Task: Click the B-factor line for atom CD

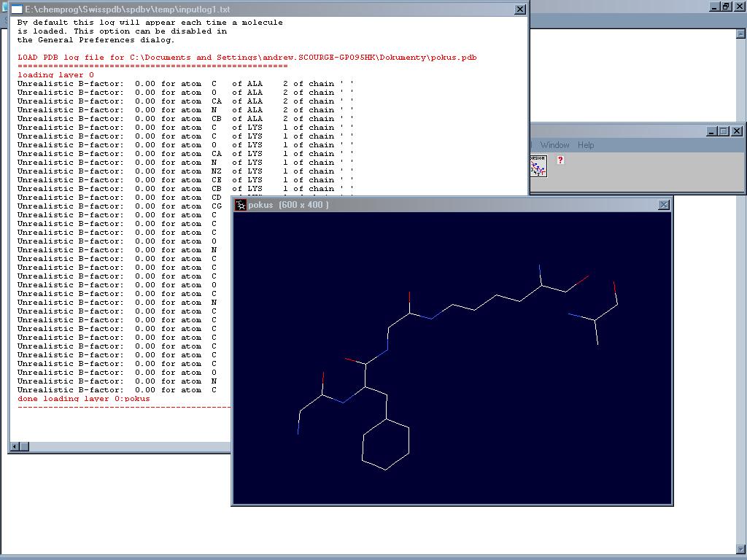Action: [x=124, y=198]
